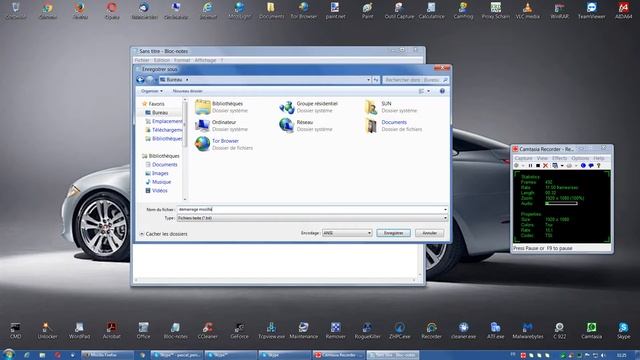This screenshot has width=640, height=360.
Task: Open the view options dropdown in dialog
Action: [428, 91]
